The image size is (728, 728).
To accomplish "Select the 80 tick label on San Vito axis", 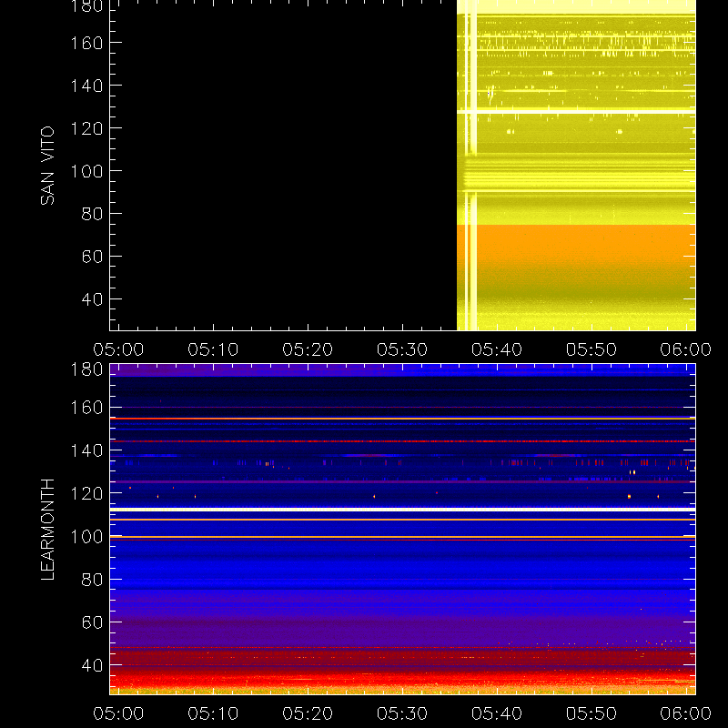I will coord(92,214).
